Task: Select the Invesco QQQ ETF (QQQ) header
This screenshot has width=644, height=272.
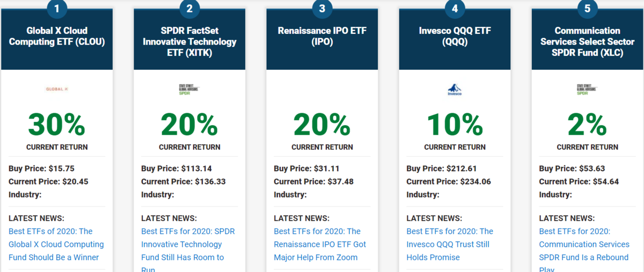Action: pos(455,36)
